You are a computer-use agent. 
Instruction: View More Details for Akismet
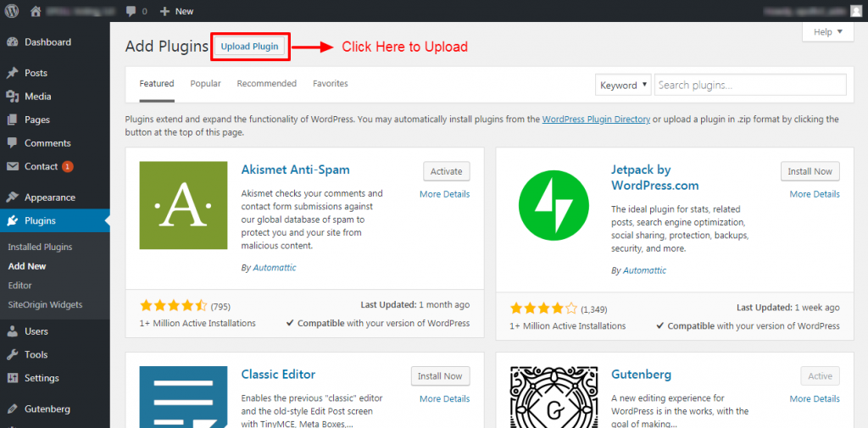tap(444, 194)
